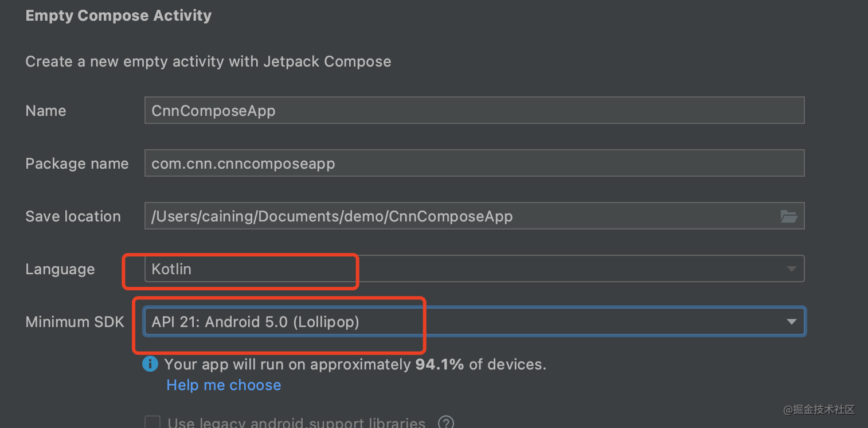
Task: Enable the legacy android.support libraries checkbox
Action: (153, 423)
